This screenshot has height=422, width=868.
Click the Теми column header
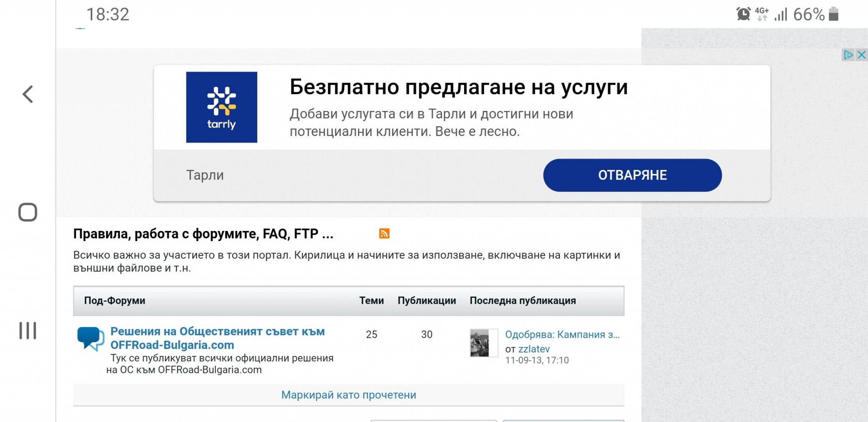click(372, 300)
